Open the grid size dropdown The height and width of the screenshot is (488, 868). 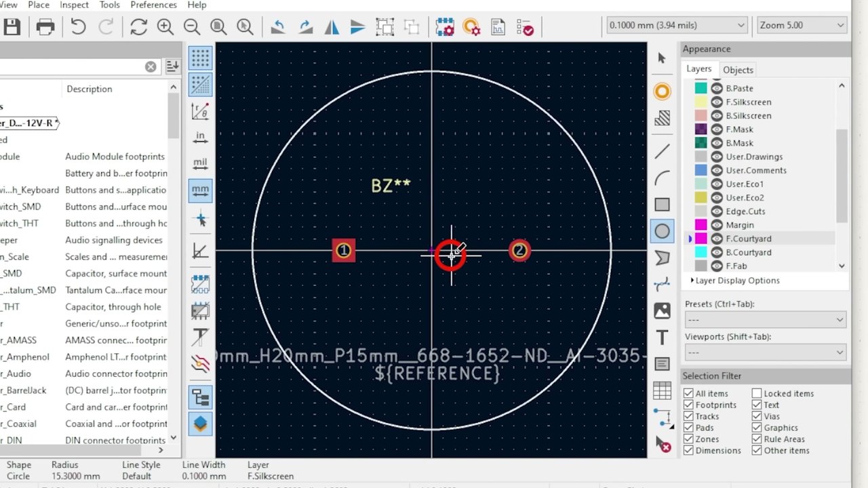[677, 25]
